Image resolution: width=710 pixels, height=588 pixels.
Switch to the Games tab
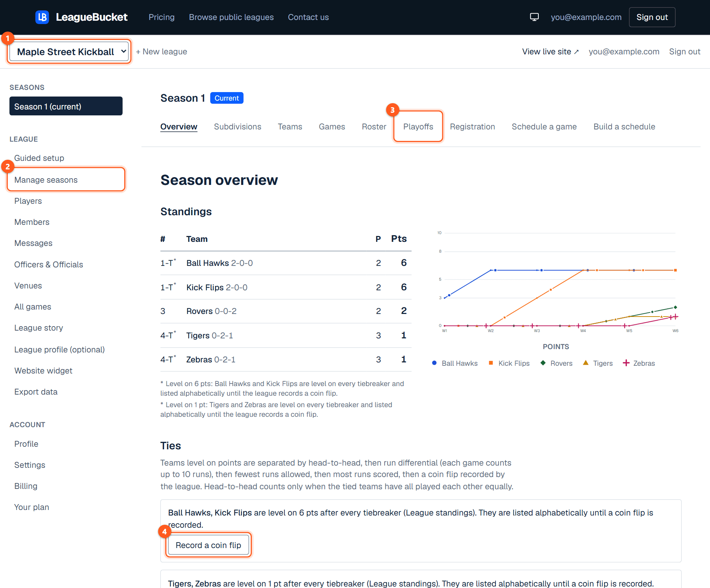332,126
